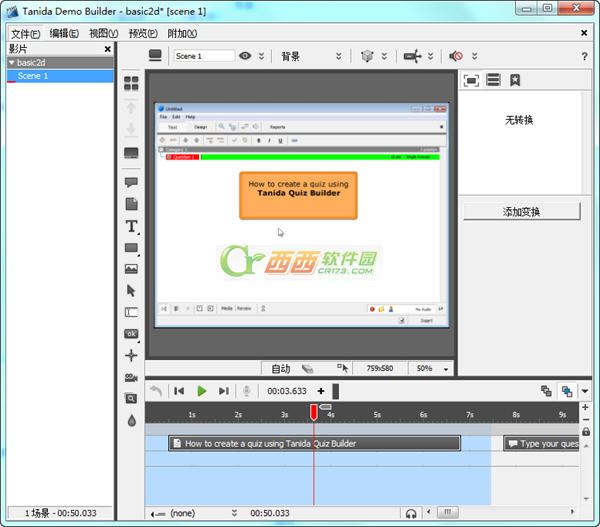Open help with the question mark
The height and width of the screenshot is (527, 600).
coord(584,56)
